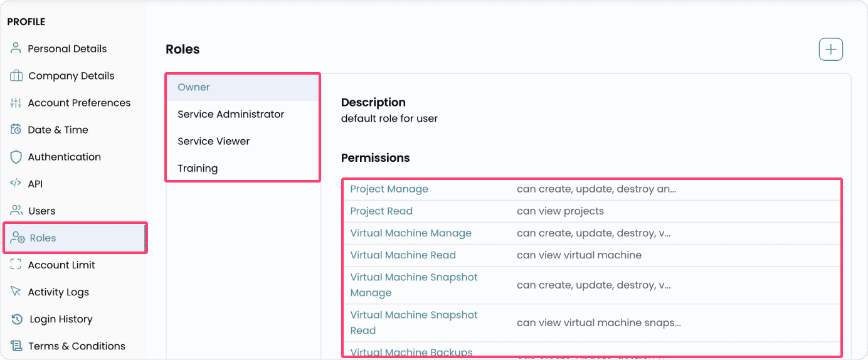The height and width of the screenshot is (360, 868).
Task: Open Virtual Machine Manage permission
Action: [411, 233]
